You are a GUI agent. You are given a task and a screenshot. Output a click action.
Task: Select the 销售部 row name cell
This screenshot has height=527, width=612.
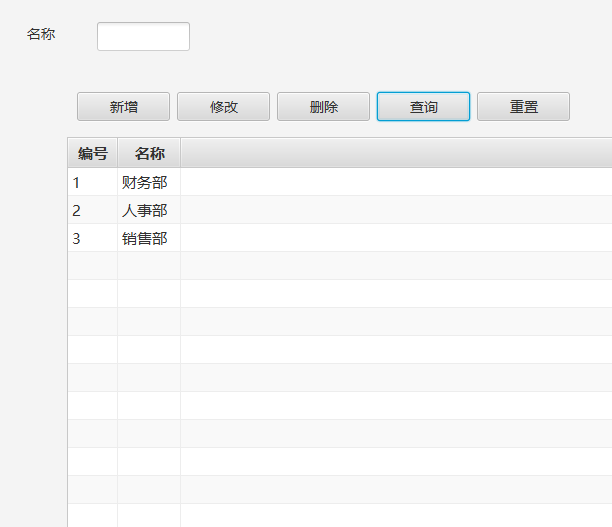(x=145, y=238)
